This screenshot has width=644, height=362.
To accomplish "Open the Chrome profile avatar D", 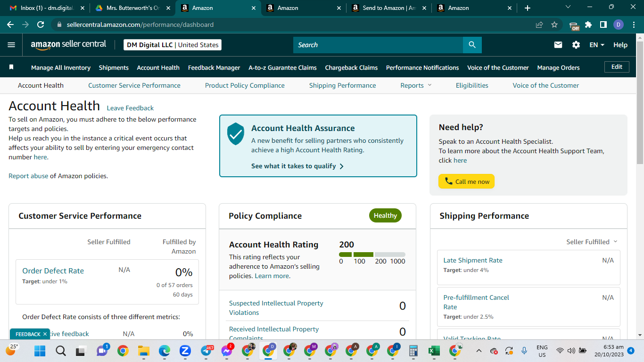I will pos(619,25).
